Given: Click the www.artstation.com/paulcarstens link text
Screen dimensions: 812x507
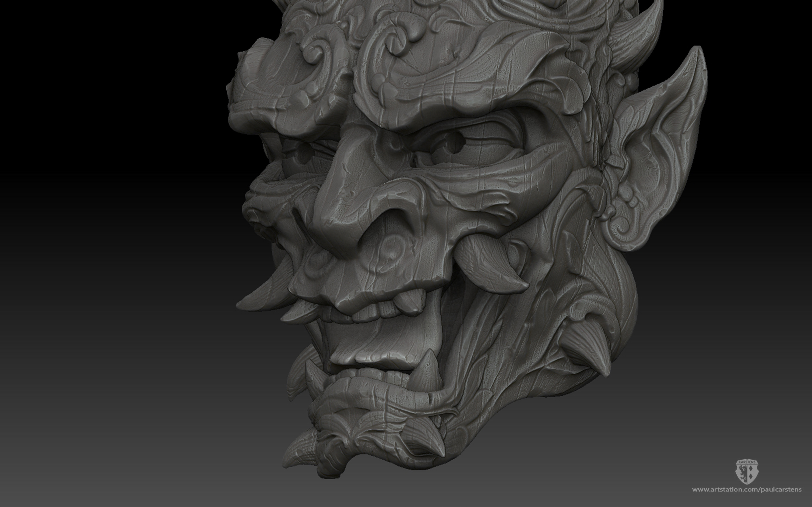Looking at the screenshot, I should [747, 489].
